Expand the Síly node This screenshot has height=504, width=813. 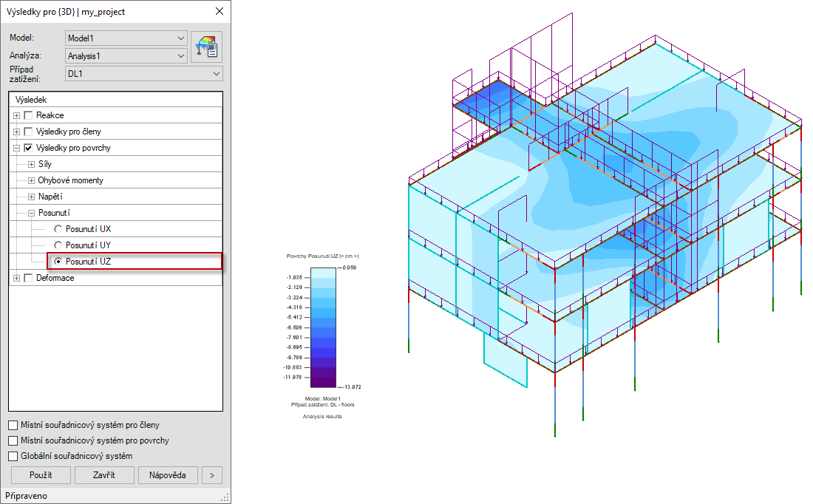pos(31,164)
